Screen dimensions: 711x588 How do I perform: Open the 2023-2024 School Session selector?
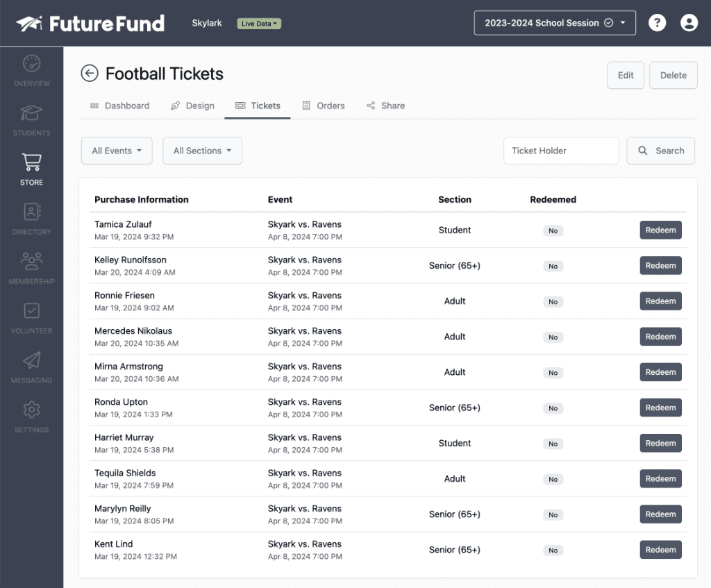tap(555, 23)
